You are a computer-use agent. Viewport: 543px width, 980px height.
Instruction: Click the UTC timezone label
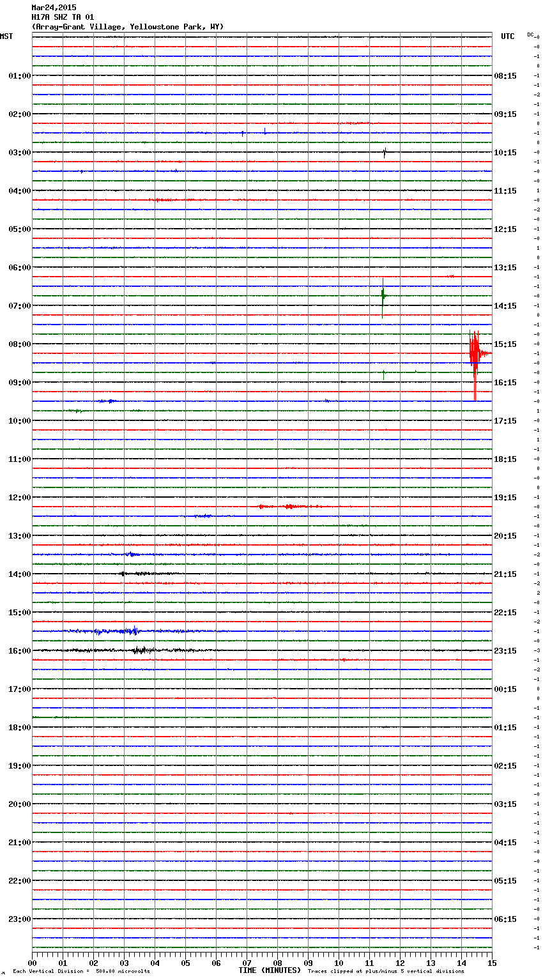[508, 36]
